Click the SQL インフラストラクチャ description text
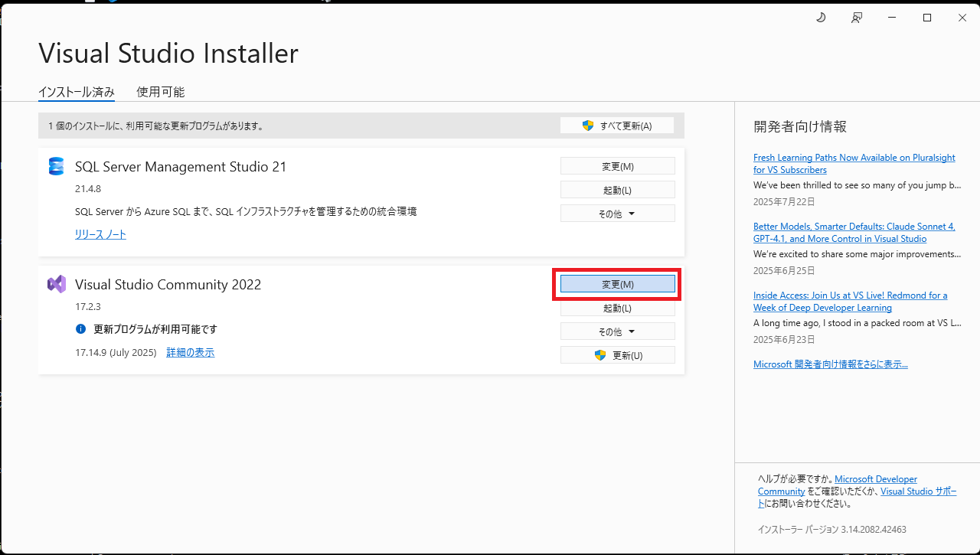Image resolution: width=980 pixels, height=555 pixels. pos(246,211)
